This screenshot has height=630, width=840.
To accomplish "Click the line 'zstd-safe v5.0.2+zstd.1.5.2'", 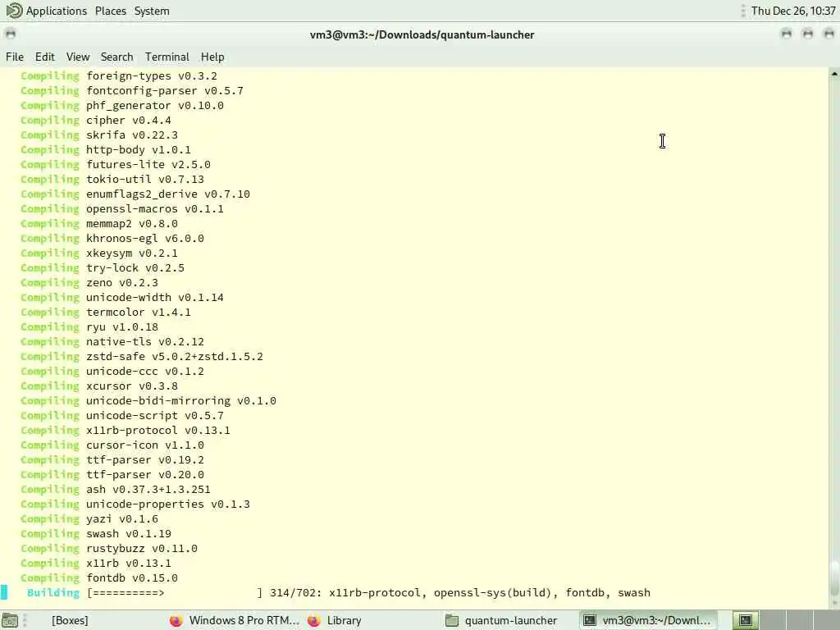I will [x=175, y=357].
